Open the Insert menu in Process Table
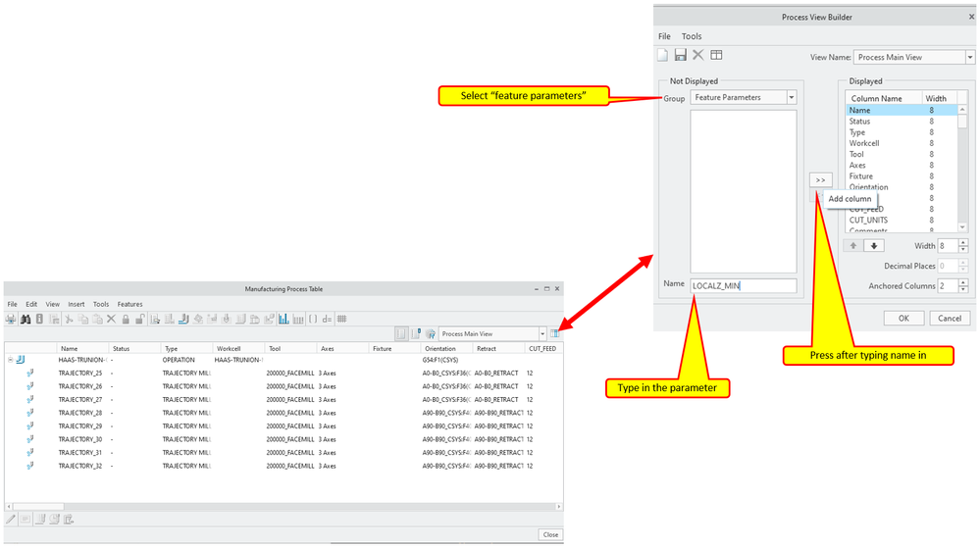This screenshot has height=549, width=980. [x=77, y=304]
